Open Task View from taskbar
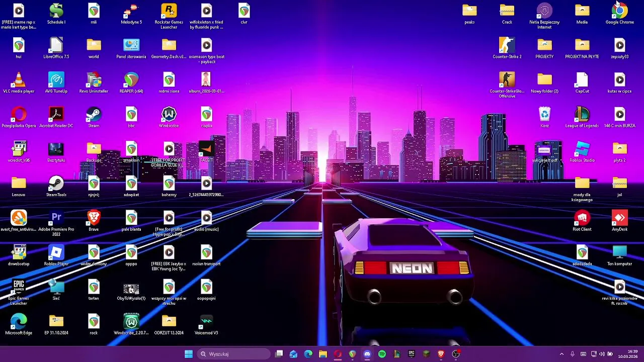This screenshot has height=362, width=644. [x=279, y=354]
